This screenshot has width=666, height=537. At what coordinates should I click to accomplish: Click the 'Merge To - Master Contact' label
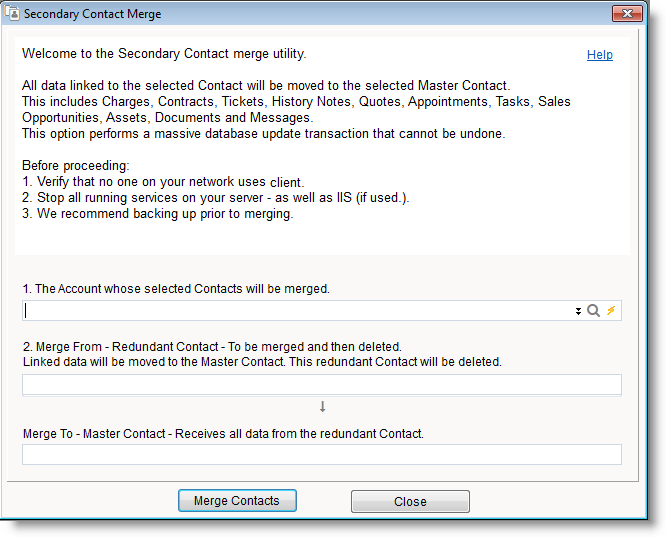(x=223, y=433)
